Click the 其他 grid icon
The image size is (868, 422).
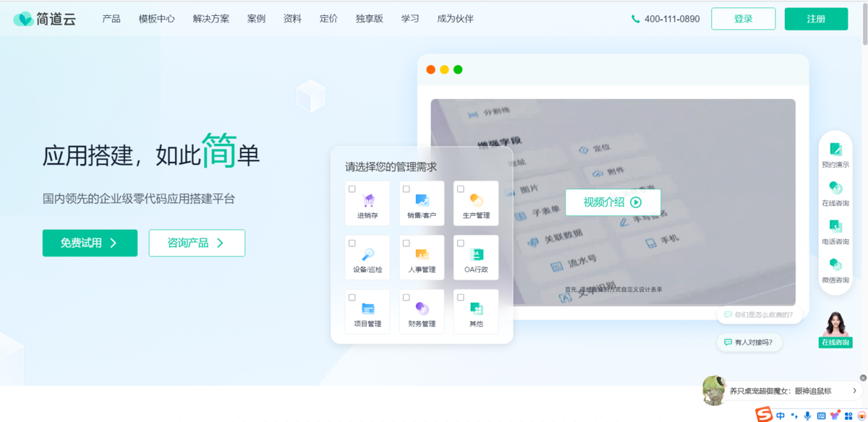click(x=476, y=309)
